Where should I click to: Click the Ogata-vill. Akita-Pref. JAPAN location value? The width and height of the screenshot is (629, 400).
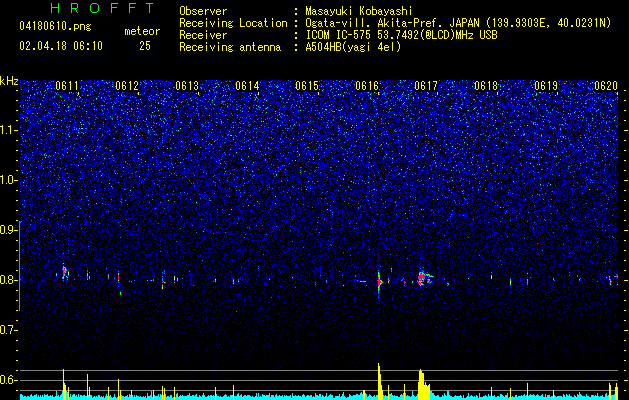pos(458,23)
